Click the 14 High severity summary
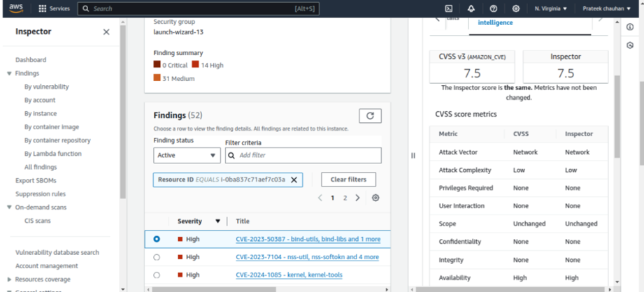This screenshot has height=292, width=644. (x=208, y=65)
